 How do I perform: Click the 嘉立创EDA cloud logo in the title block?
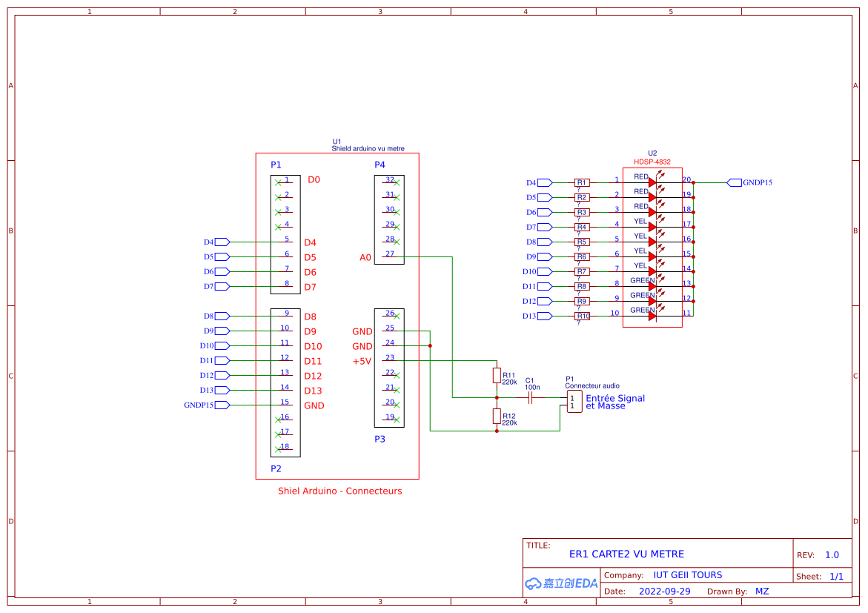(x=560, y=583)
